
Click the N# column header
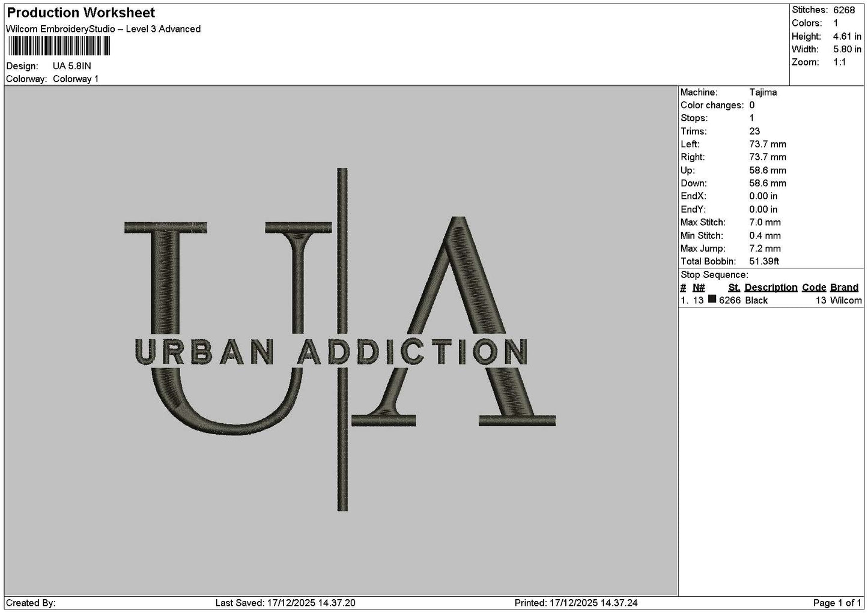[699, 288]
